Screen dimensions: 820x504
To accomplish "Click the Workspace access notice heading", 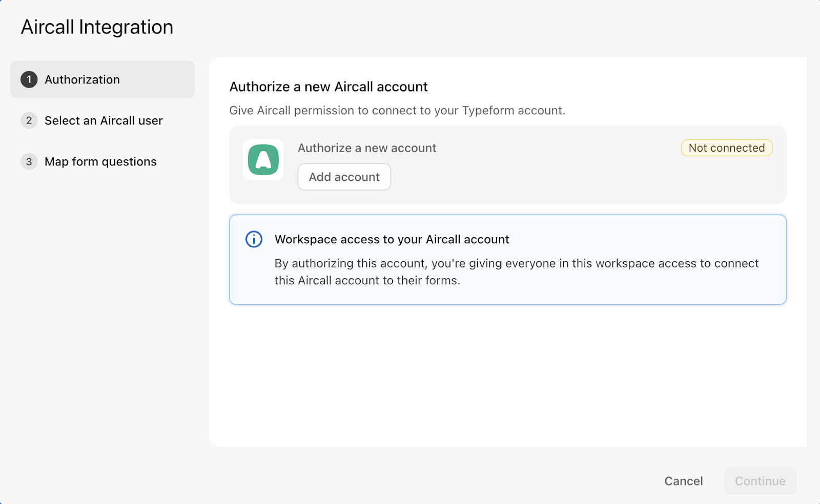I will (392, 239).
